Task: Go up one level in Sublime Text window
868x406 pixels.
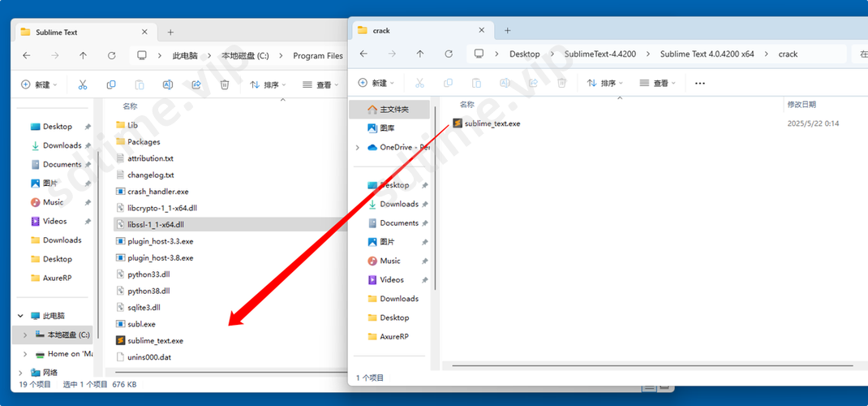Action: (83, 55)
